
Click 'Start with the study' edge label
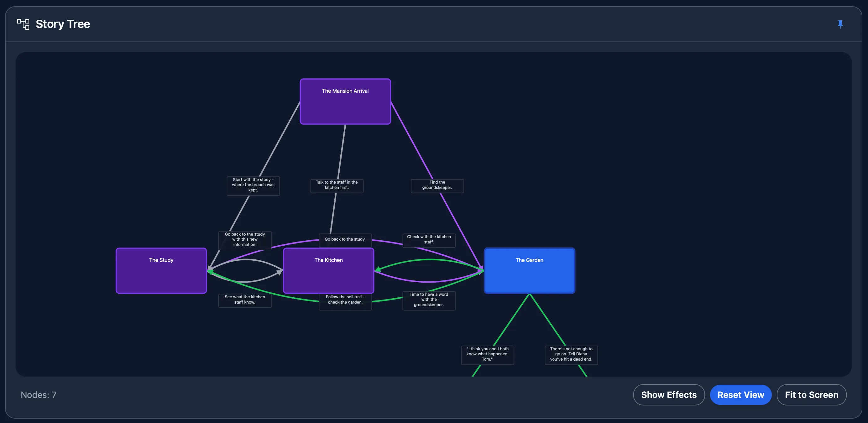coord(253,186)
